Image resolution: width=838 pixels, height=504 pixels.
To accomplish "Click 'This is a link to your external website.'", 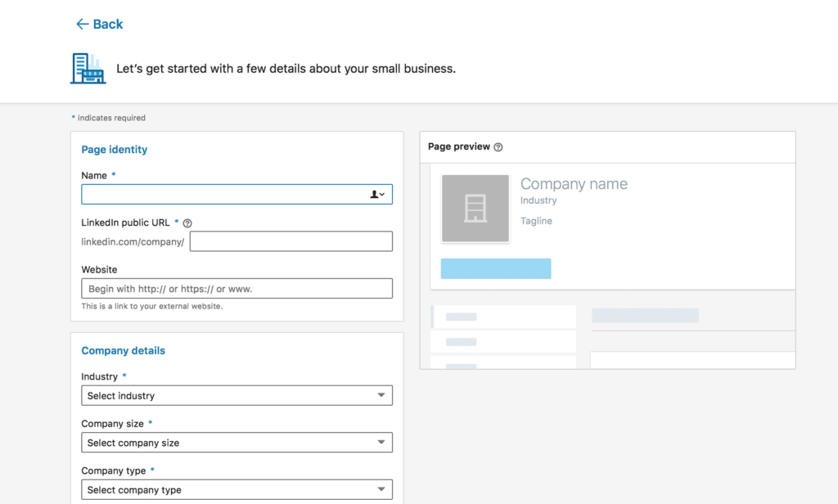I will [x=151, y=306].
